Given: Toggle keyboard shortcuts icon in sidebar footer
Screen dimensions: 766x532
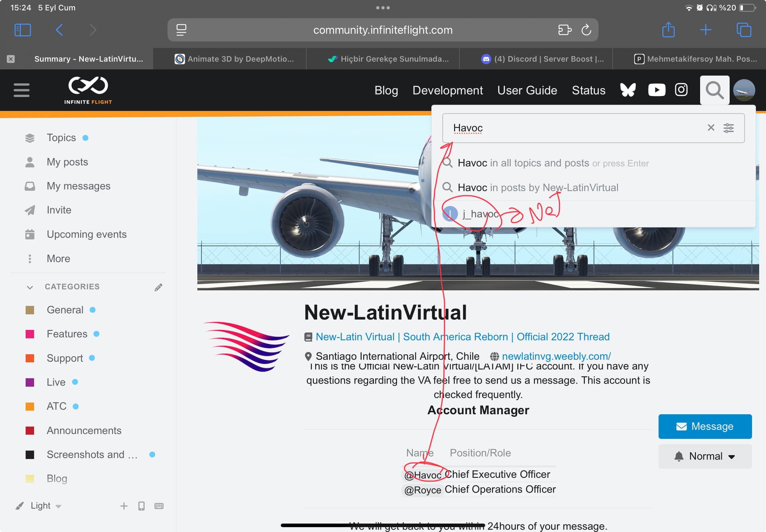Looking at the screenshot, I should [x=159, y=506].
